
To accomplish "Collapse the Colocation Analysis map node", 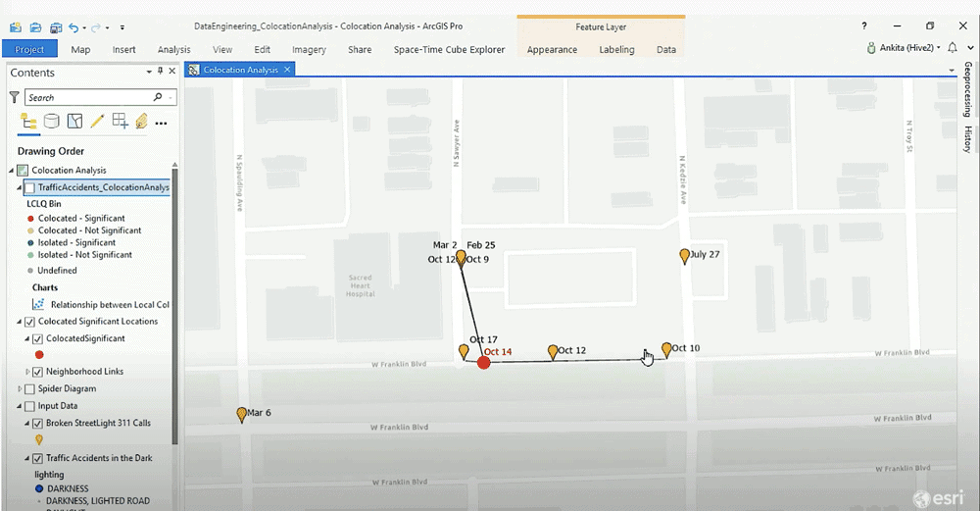I will point(11,170).
